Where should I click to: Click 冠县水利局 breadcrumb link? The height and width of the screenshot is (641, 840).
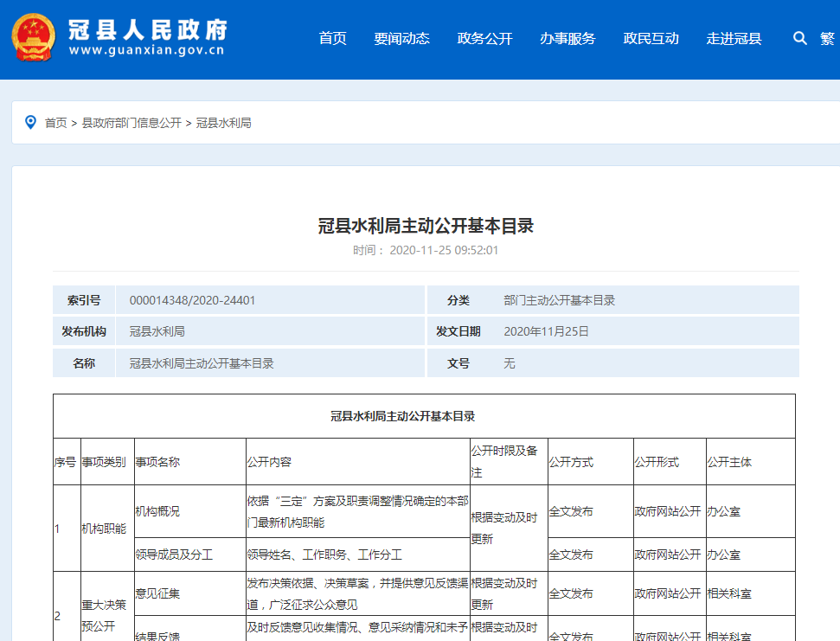point(223,123)
